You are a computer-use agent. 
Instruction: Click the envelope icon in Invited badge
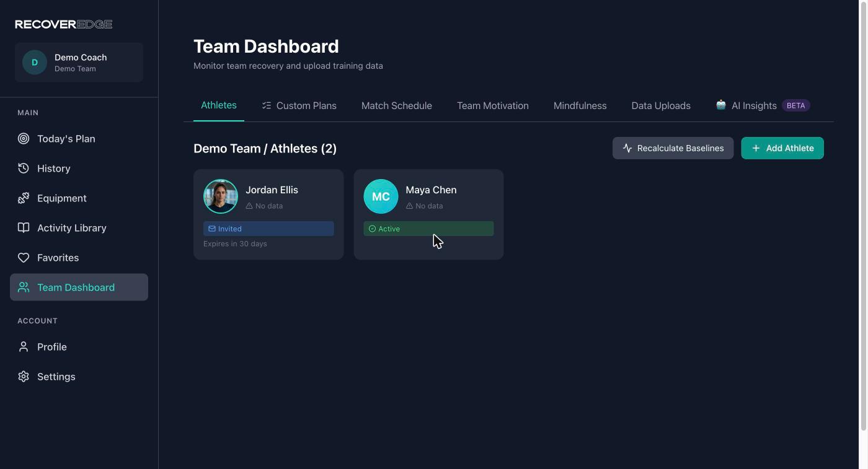click(212, 229)
